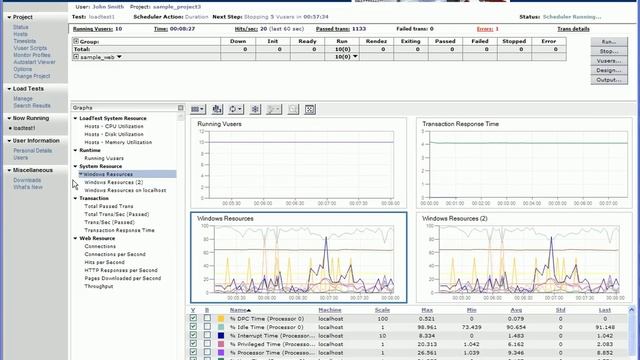640x360 pixels.
Task: Click the Design... button
Action: coord(609,70)
